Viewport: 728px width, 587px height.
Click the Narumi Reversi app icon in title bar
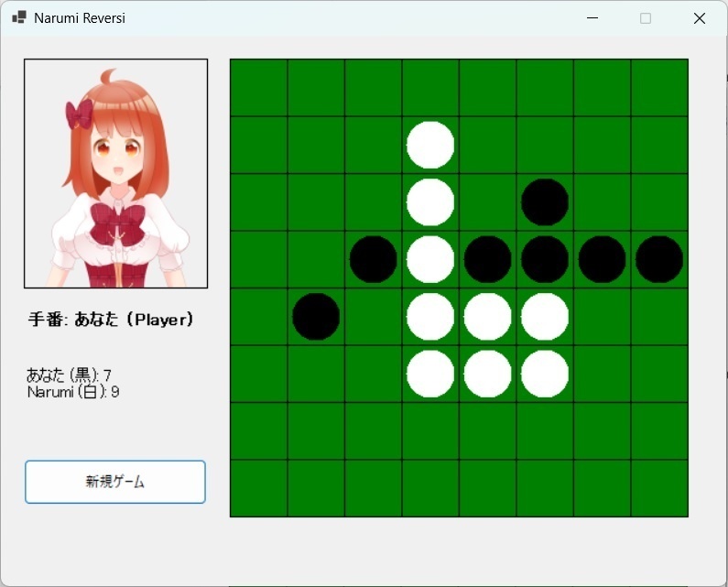click(x=19, y=17)
